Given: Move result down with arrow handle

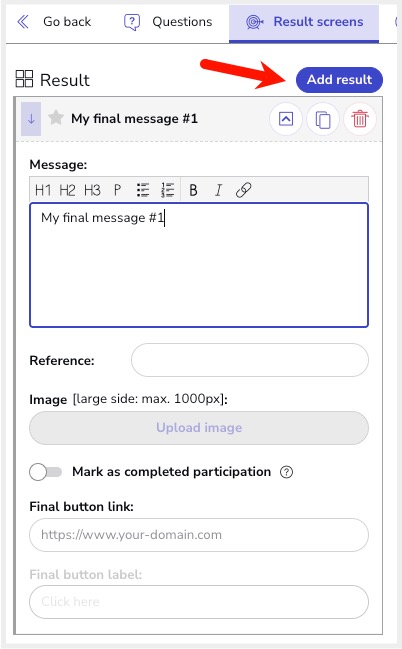Looking at the screenshot, I should click(x=31, y=119).
